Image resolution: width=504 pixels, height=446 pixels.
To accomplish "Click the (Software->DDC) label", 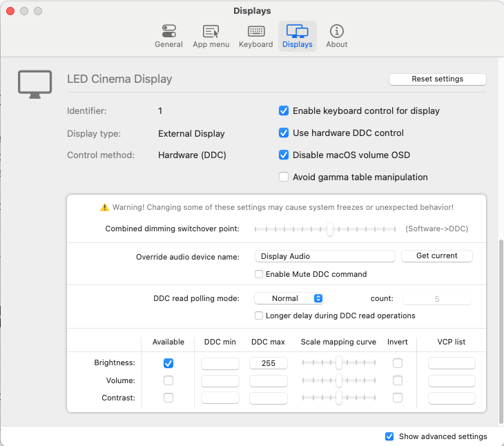I will [x=436, y=229].
